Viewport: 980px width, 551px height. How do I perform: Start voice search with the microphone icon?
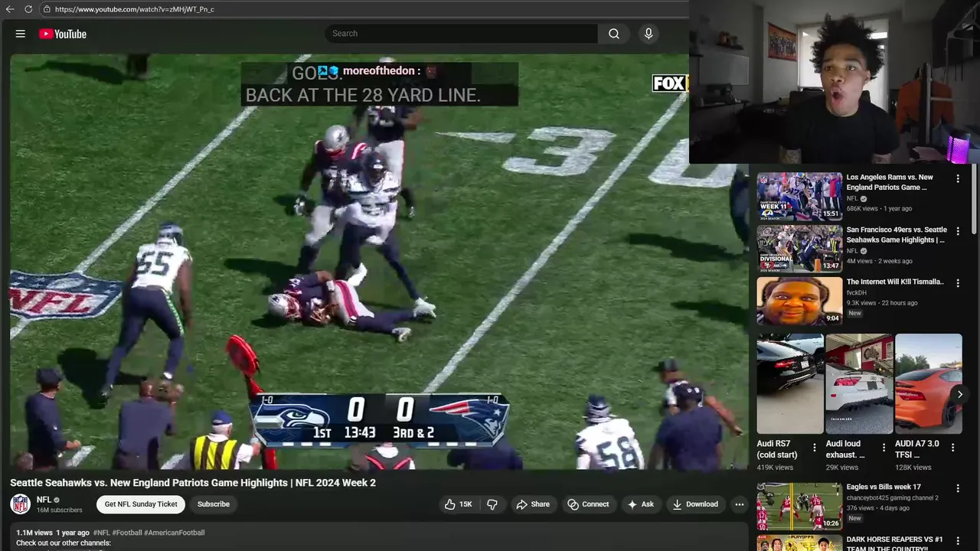click(648, 34)
